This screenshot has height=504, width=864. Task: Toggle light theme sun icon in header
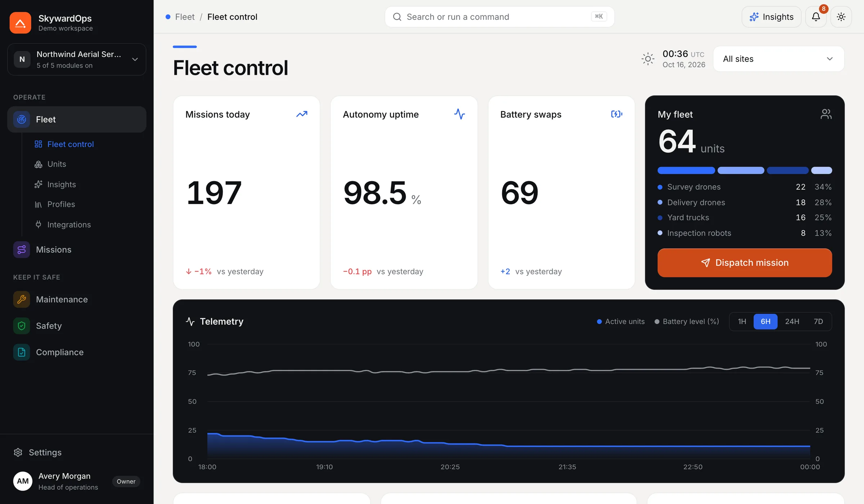[x=841, y=17]
